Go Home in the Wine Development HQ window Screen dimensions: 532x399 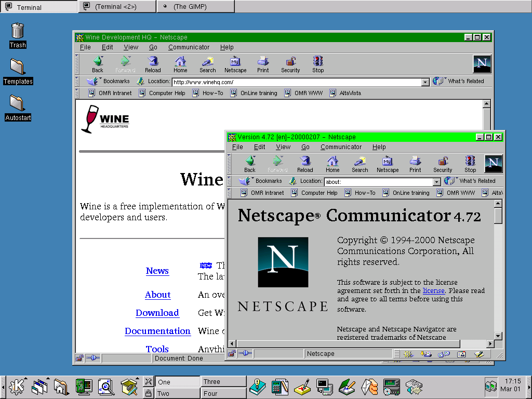point(180,64)
